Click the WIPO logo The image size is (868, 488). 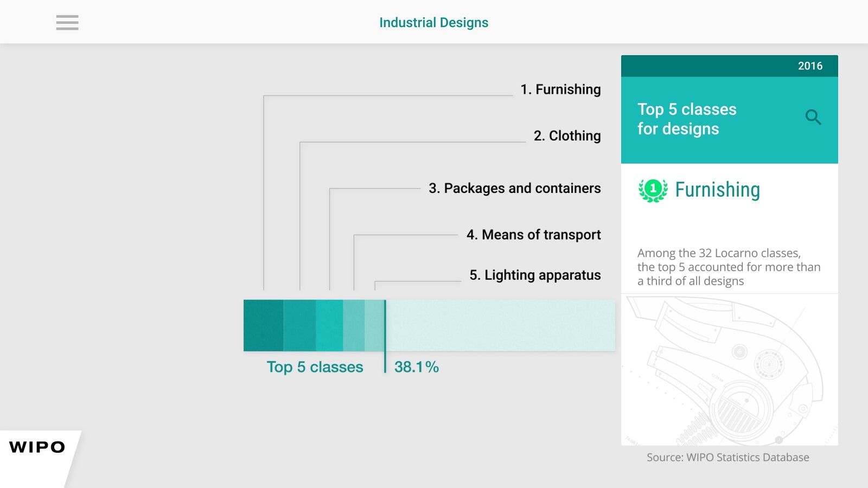point(37,447)
